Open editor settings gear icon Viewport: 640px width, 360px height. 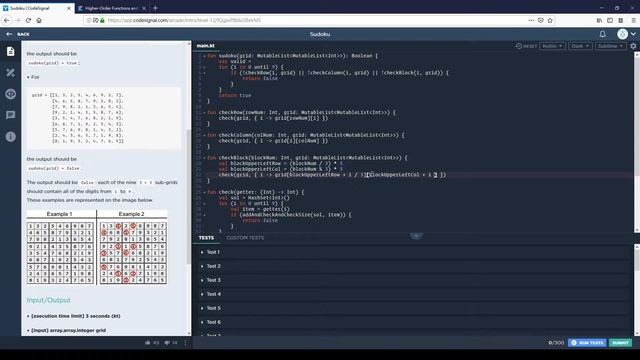click(x=633, y=46)
